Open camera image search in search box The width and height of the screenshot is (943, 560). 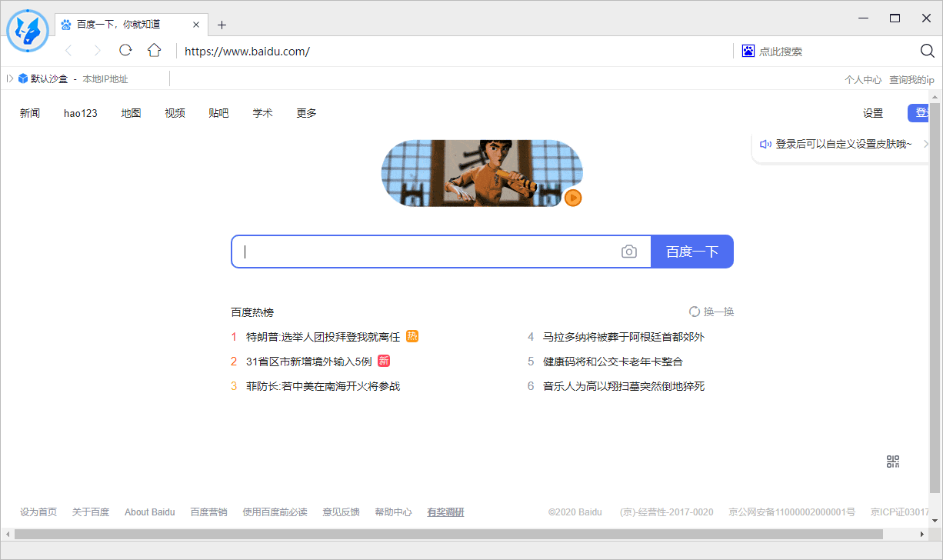pyautogui.click(x=629, y=252)
